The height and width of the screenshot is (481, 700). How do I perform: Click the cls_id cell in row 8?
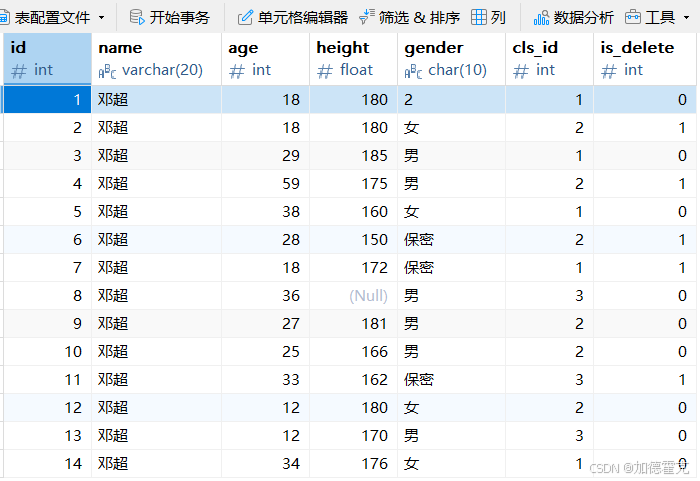tap(550, 296)
